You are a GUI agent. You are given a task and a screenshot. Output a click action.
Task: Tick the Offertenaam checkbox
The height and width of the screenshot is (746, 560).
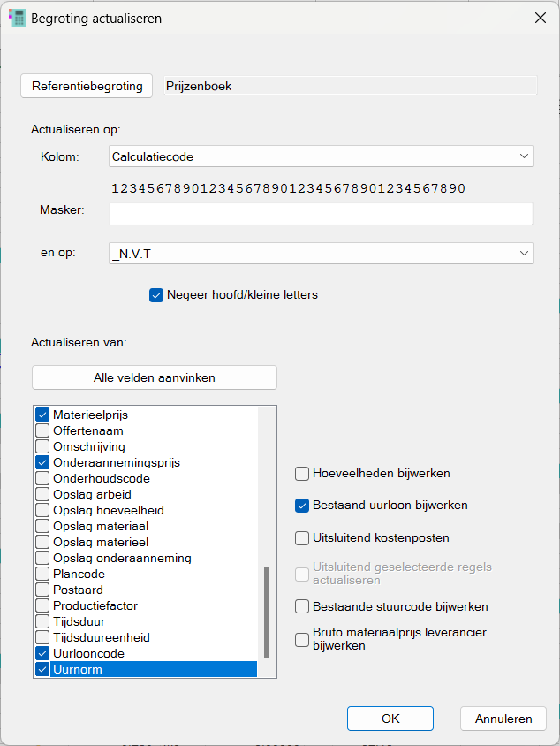42,430
